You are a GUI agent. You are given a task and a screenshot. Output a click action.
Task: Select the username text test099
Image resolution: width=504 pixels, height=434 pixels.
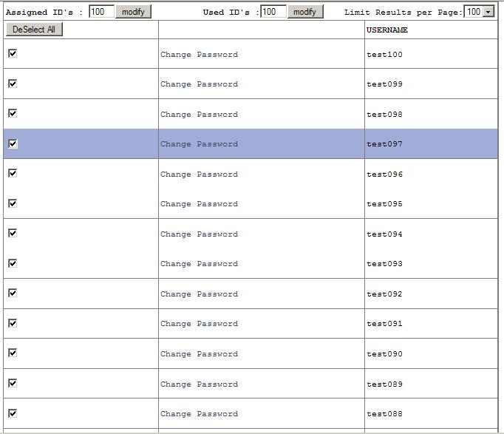[x=384, y=84]
